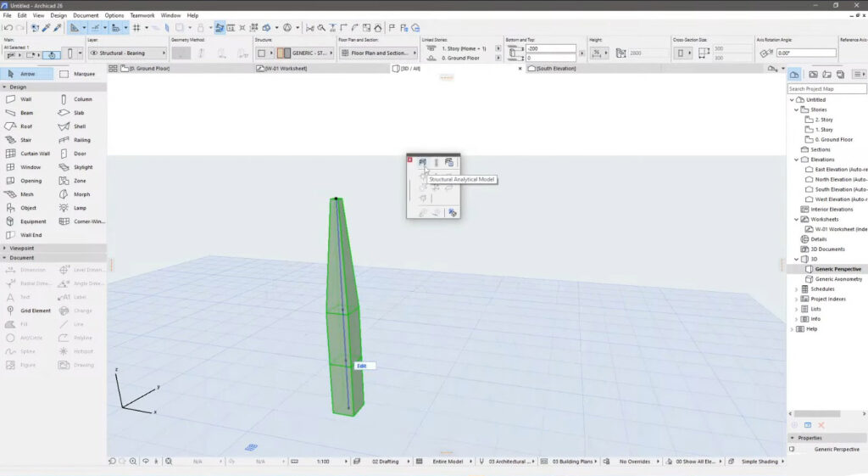
Task: Click the bottom offset field showing -200
Action: 550,48
